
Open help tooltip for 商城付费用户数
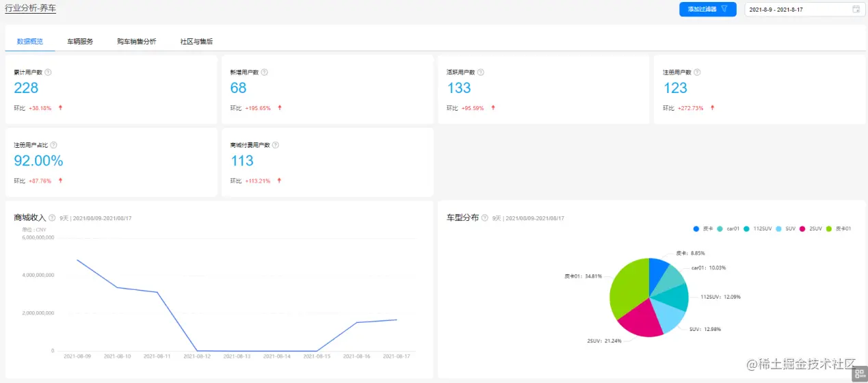(x=276, y=145)
